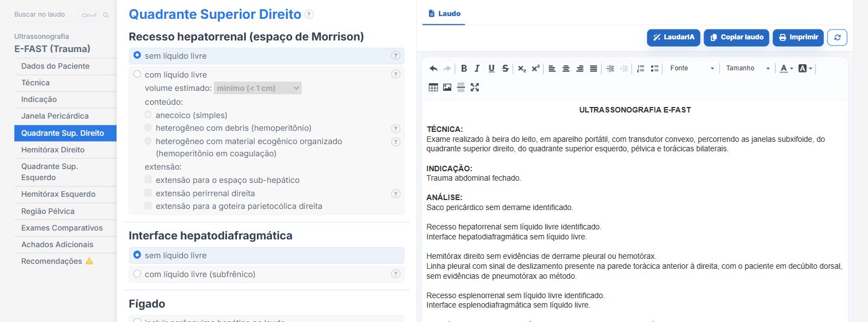Select 'com líquido livre' for recesso hepatorrenal

137,74
